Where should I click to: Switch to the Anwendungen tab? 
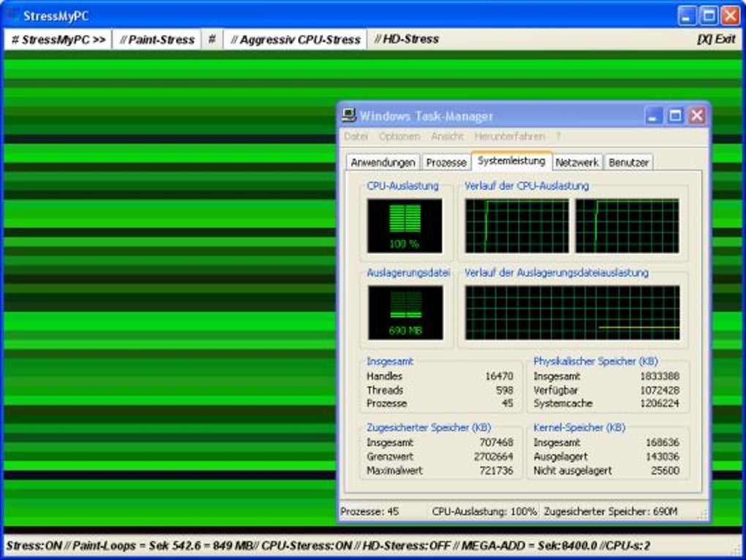click(x=383, y=162)
